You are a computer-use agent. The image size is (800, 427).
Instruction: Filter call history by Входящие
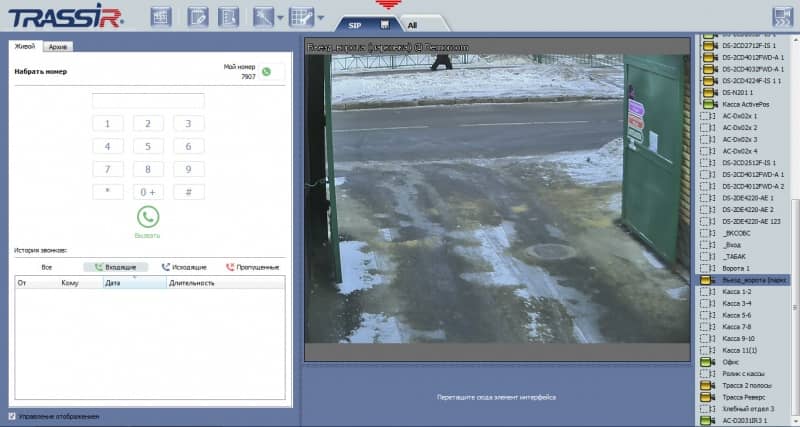(116, 268)
